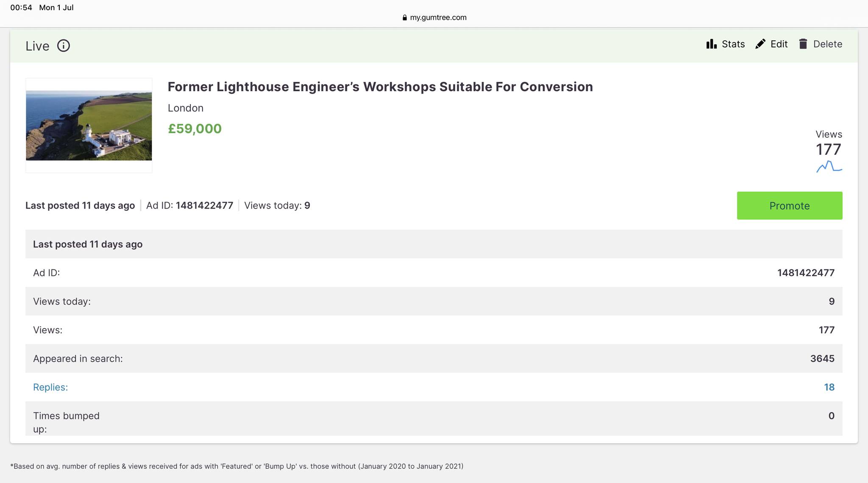Viewport: 868px width, 483px height.
Task: Click the replies count 18
Action: click(829, 387)
